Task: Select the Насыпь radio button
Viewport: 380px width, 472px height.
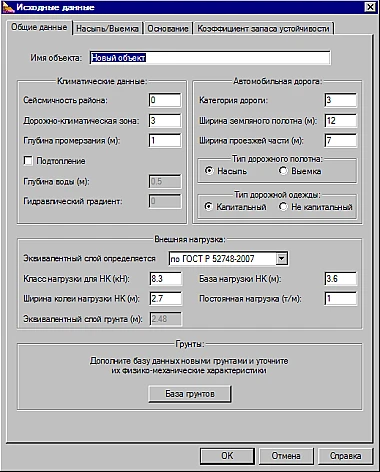Action: click(209, 171)
